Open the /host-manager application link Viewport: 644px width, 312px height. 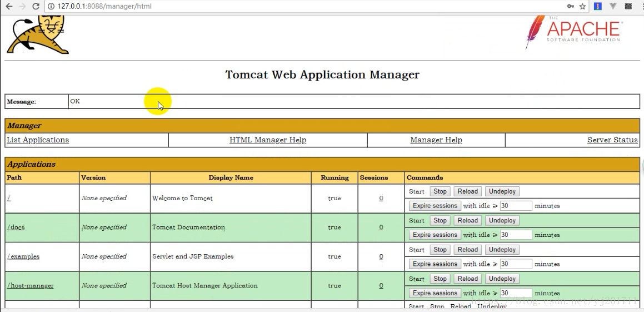(31, 286)
